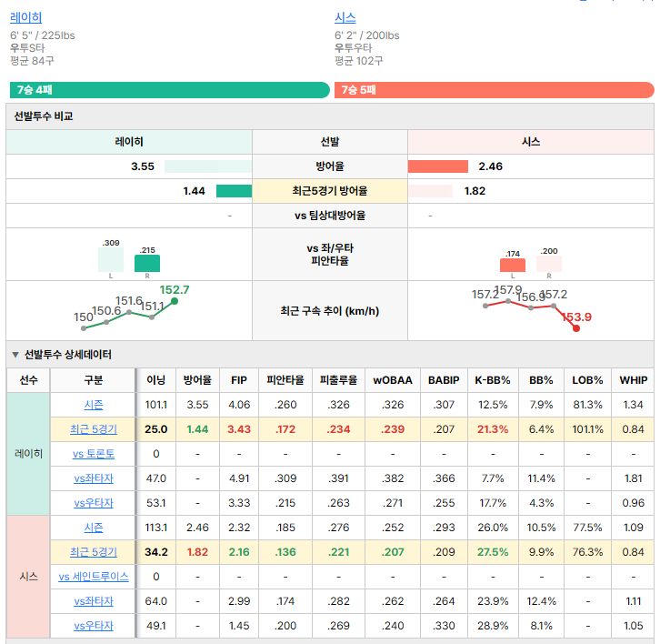660x644 pixels.
Task: Click the green 1.44 recent ERA bar
Action: point(234,191)
